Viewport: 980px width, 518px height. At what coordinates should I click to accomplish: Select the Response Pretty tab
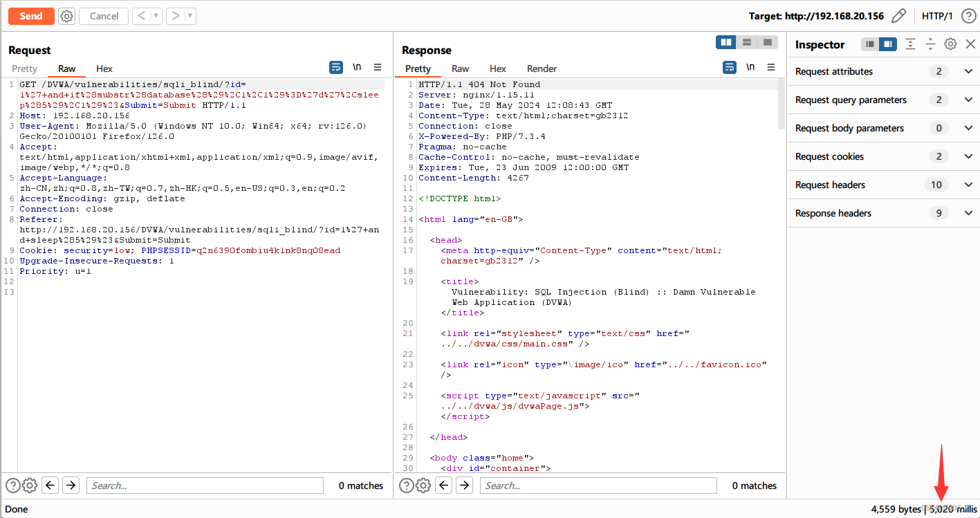pos(418,68)
